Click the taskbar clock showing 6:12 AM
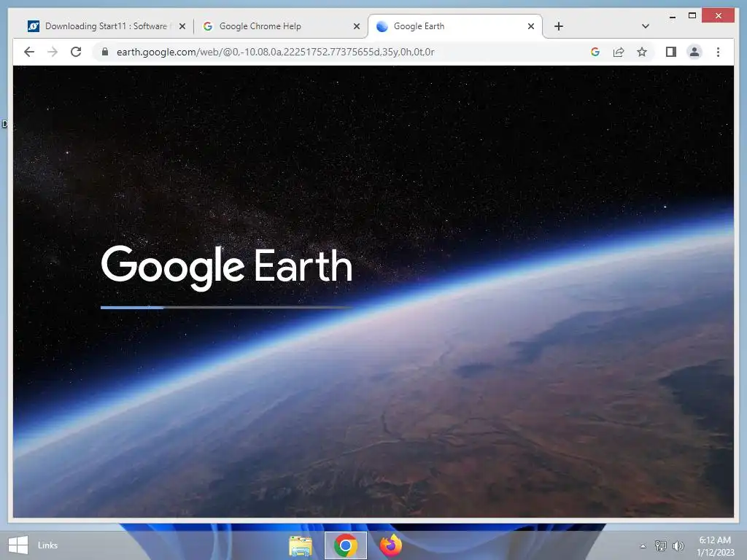The width and height of the screenshot is (747, 560). pos(715,546)
